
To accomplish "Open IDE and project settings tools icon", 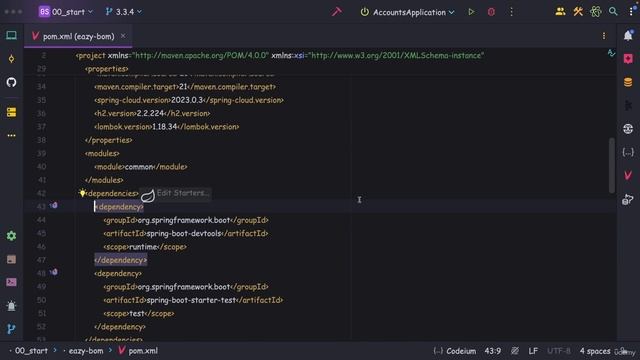I will 578,12.
